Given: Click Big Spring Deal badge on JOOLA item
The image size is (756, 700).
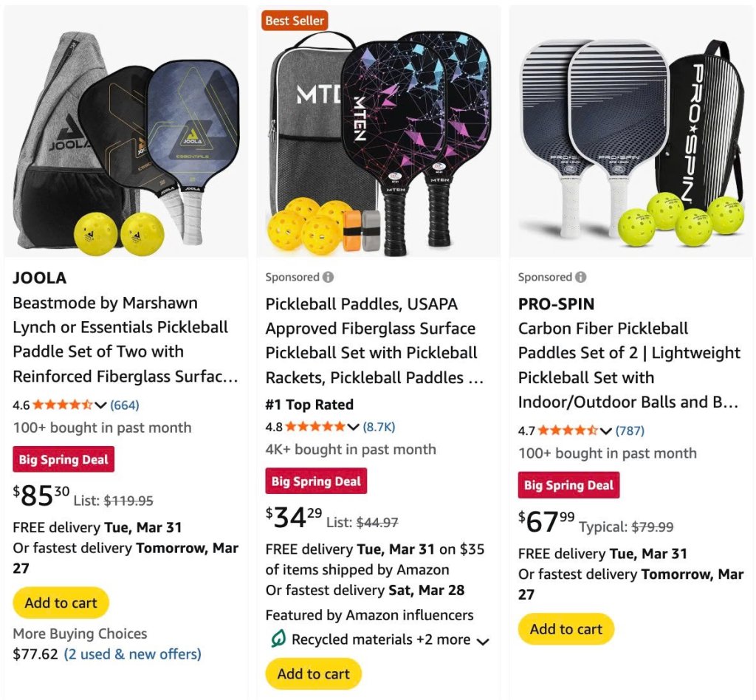Looking at the screenshot, I should coord(63,460).
